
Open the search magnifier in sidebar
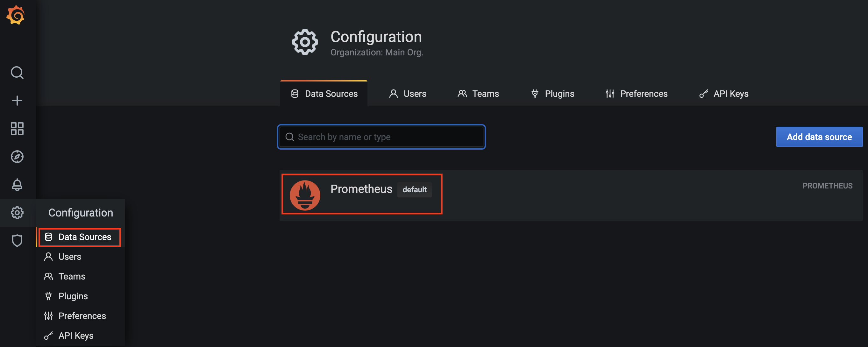click(x=17, y=73)
